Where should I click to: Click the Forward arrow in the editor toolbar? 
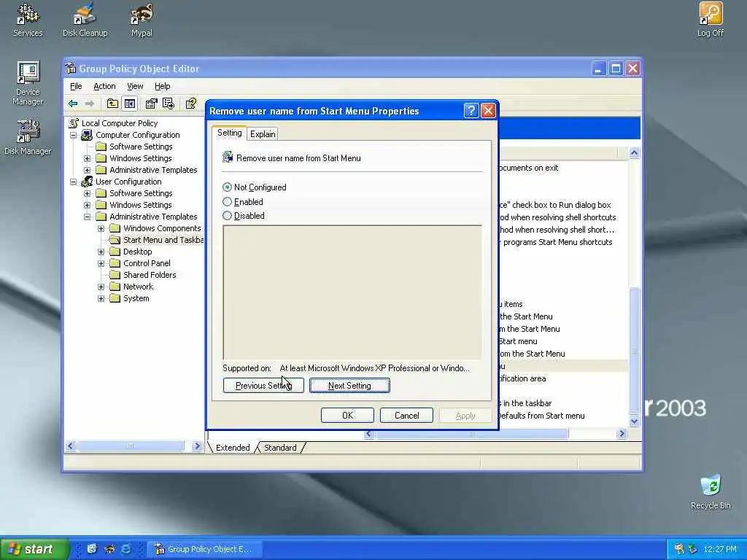point(90,104)
